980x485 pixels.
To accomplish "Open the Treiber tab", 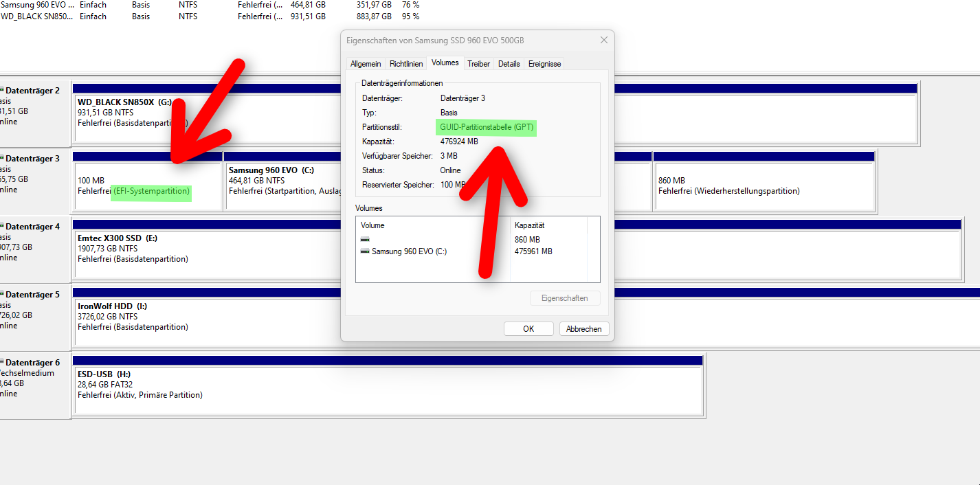I will pyautogui.click(x=479, y=63).
